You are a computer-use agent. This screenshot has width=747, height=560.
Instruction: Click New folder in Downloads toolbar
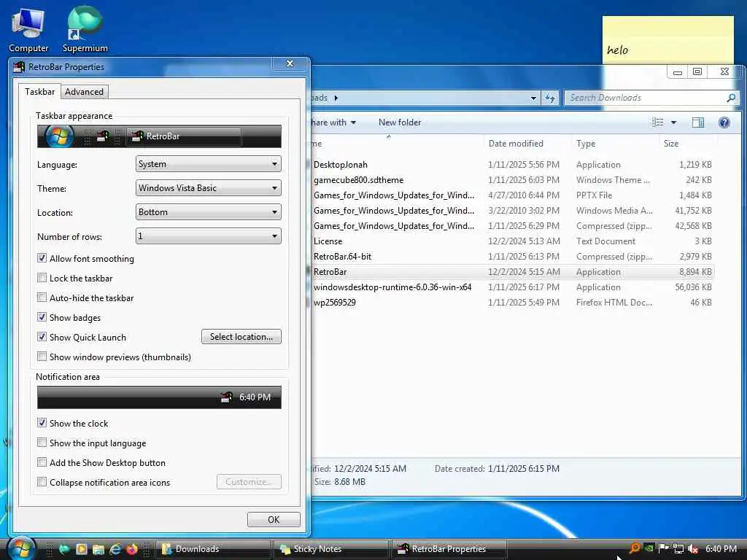[400, 122]
